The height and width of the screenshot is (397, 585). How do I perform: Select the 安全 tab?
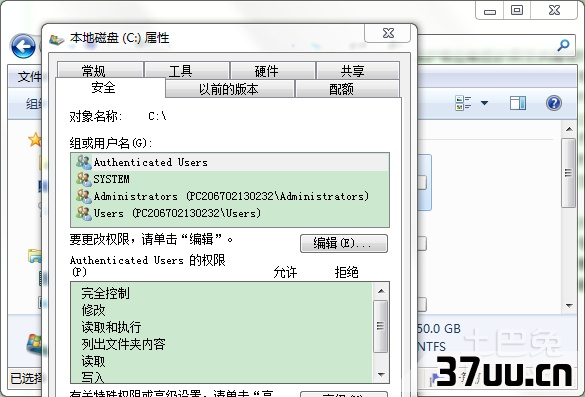[110, 88]
